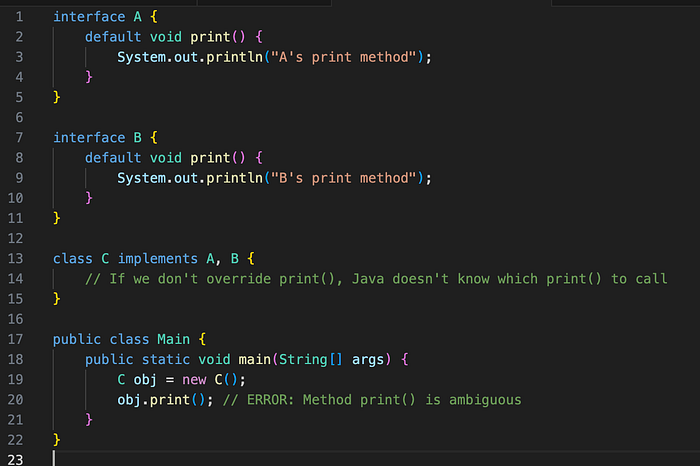Click 'implements' keyword on line 13
The width and height of the screenshot is (700, 466).
[x=158, y=258]
